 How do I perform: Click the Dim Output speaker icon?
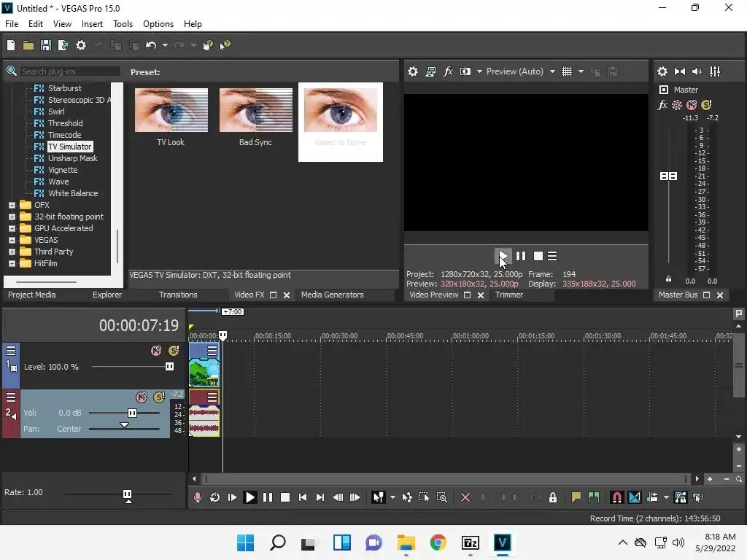[x=697, y=71]
